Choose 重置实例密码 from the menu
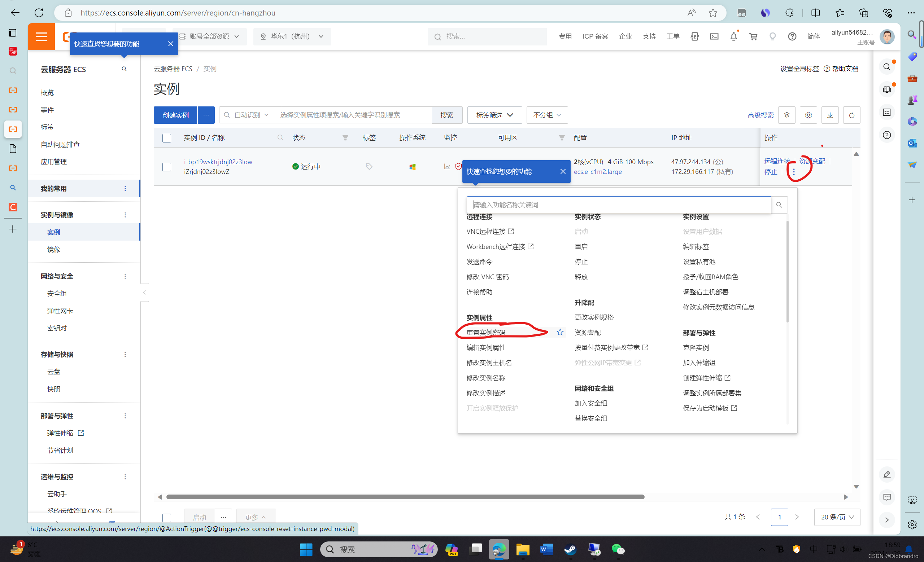This screenshot has height=562, width=924. tap(485, 332)
